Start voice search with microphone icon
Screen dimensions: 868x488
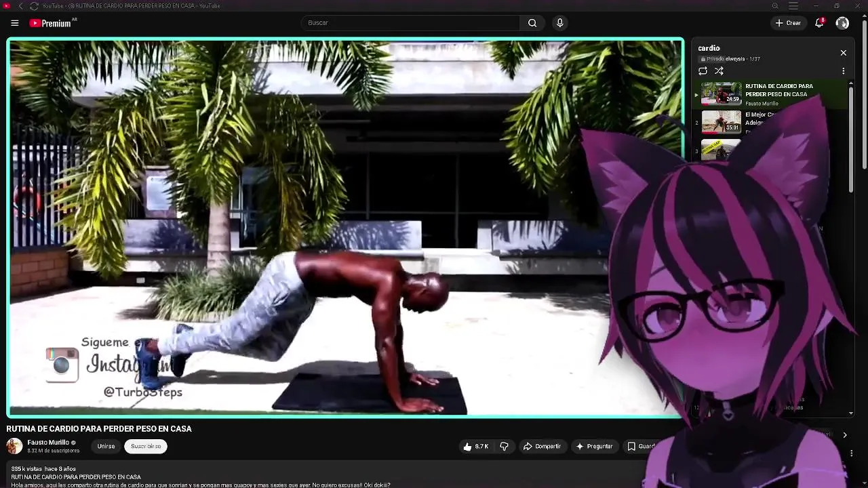(x=559, y=23)
